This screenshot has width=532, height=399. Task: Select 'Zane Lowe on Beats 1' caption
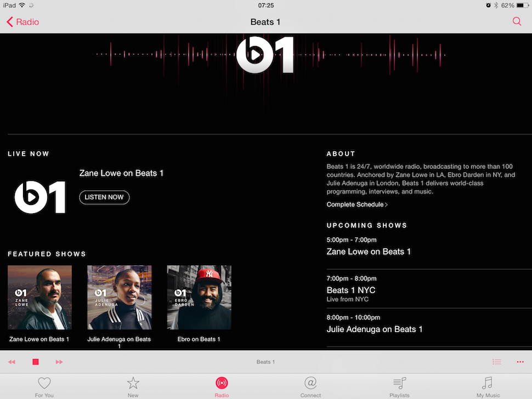click(39, 339)
